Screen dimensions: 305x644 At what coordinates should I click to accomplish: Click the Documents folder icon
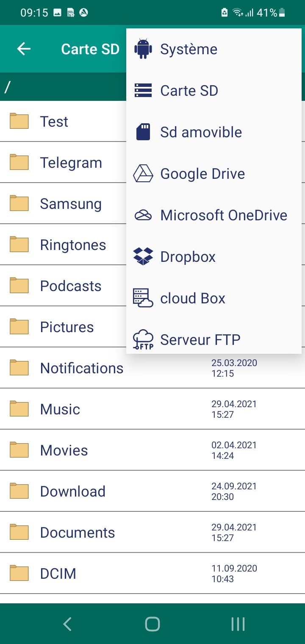pos(19,532)
